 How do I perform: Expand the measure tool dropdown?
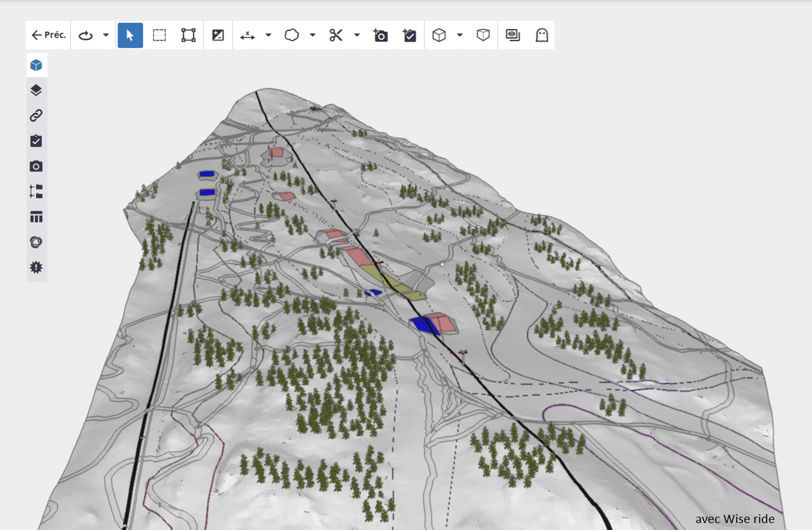pyautogui.click(x=268, y=35)
